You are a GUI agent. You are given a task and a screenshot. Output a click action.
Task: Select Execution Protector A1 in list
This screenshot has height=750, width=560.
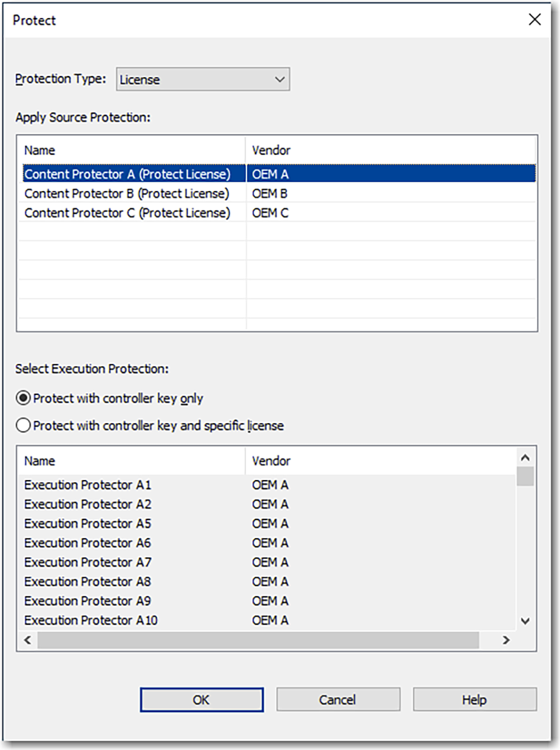pyautogui.click(x=88, y=485)
